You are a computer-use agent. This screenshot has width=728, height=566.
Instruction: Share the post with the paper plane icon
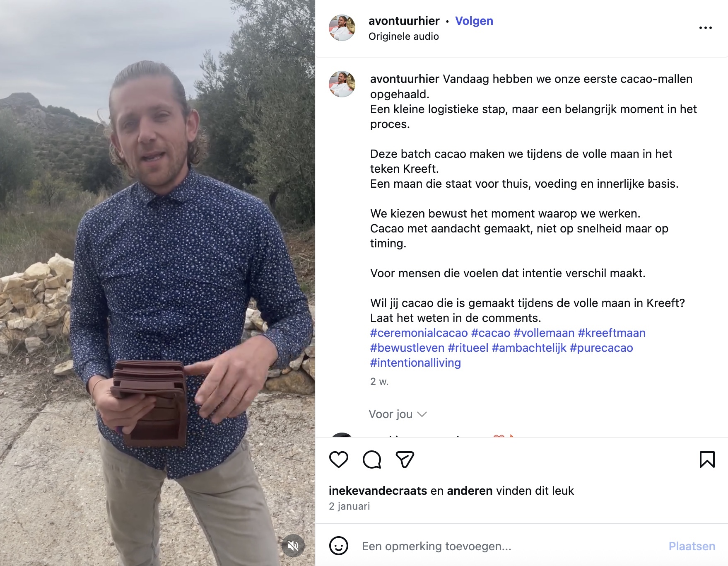pyautogui.click(x=405, y=460)
